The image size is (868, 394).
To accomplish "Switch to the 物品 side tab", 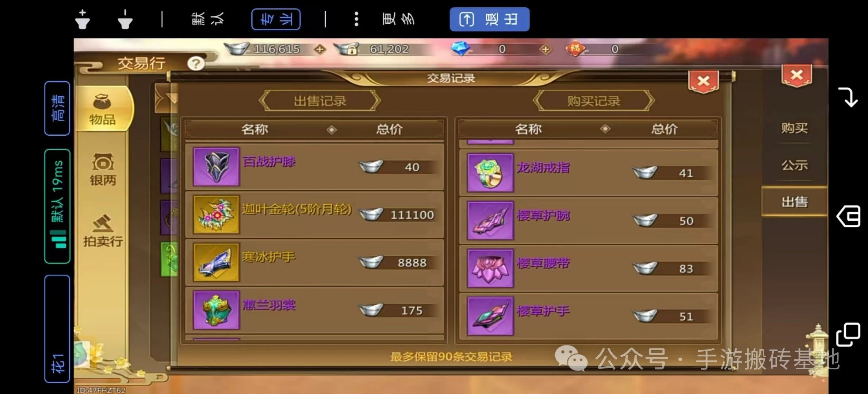I will [x=103, y=109].
